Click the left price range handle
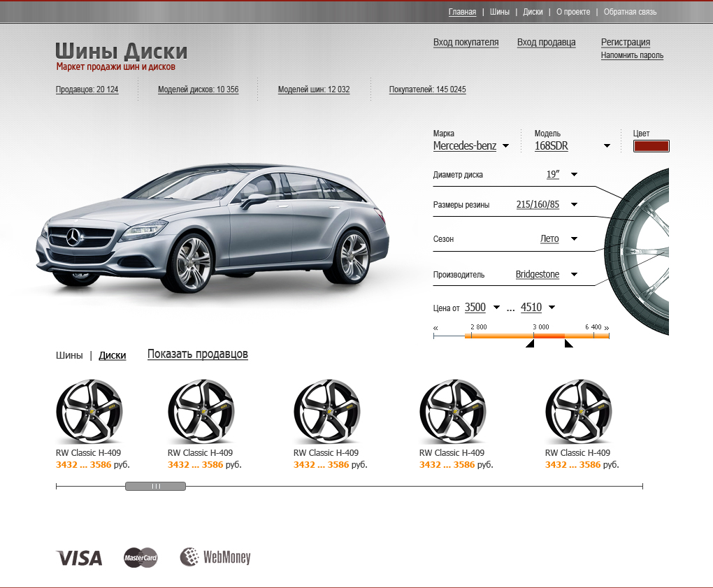Screen dimensions: 713x588 pos(530,343)
